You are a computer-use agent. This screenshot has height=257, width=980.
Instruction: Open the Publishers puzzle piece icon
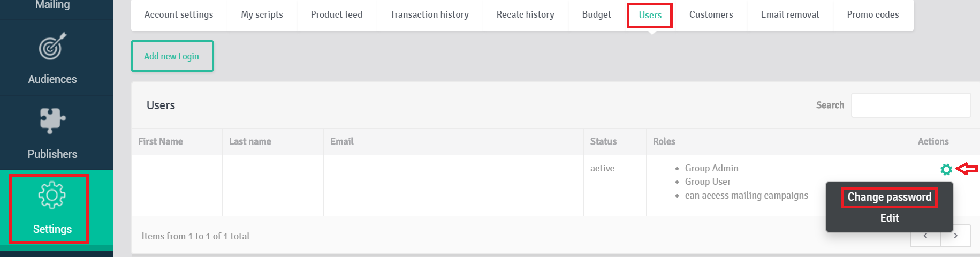(52, 120)
